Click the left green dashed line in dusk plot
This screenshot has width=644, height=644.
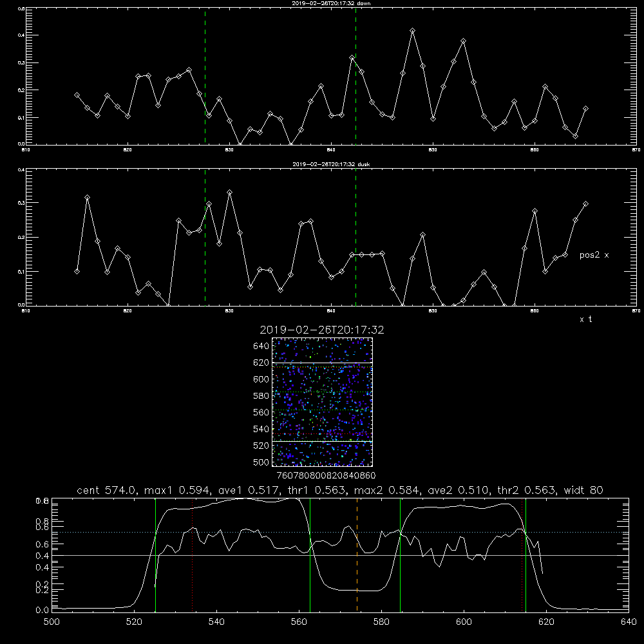click(x=205, y=237)
